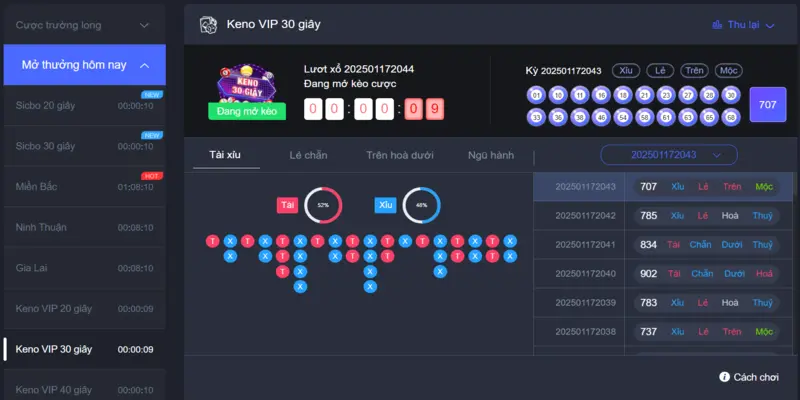Viewport: 800px width, 400px height.
Task: Switch to the Ngũ hành tab
Action: pos(491,155)
